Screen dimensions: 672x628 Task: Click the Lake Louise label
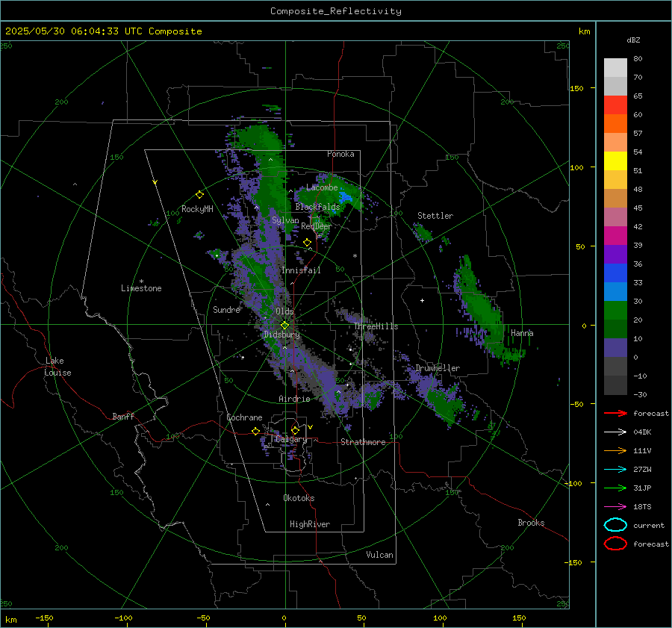pos(57,367)
